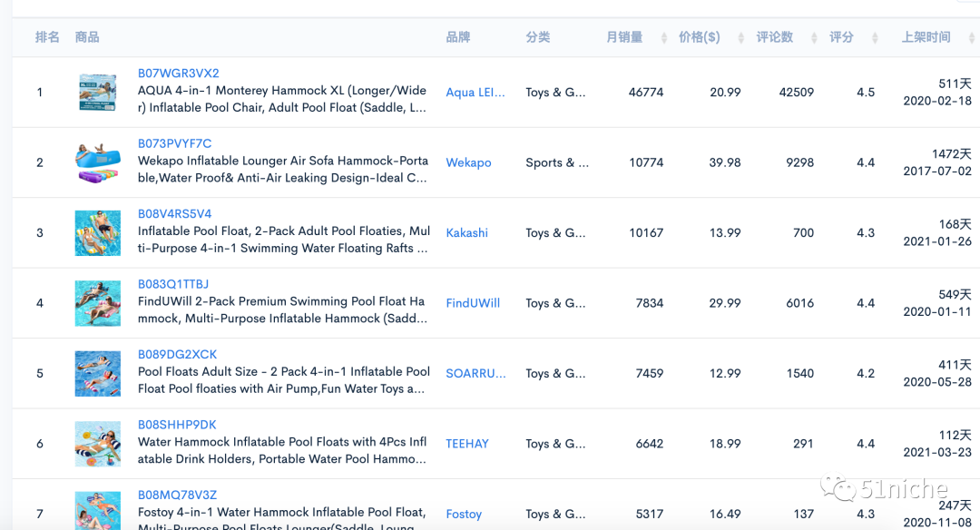Click listing date 2021-03-23
980x530 pixels.
tap(937, 453)
